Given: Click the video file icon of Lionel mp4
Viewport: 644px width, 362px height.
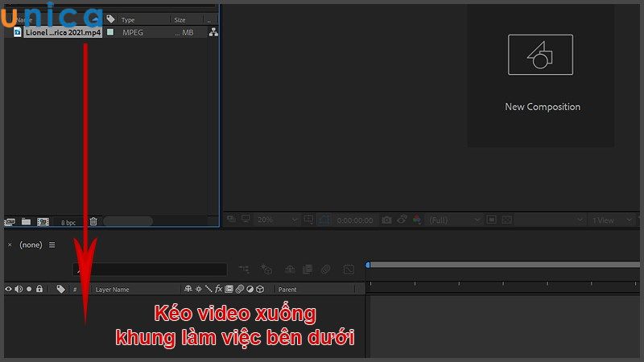Looking at the screenshot, I should point(17,32).
